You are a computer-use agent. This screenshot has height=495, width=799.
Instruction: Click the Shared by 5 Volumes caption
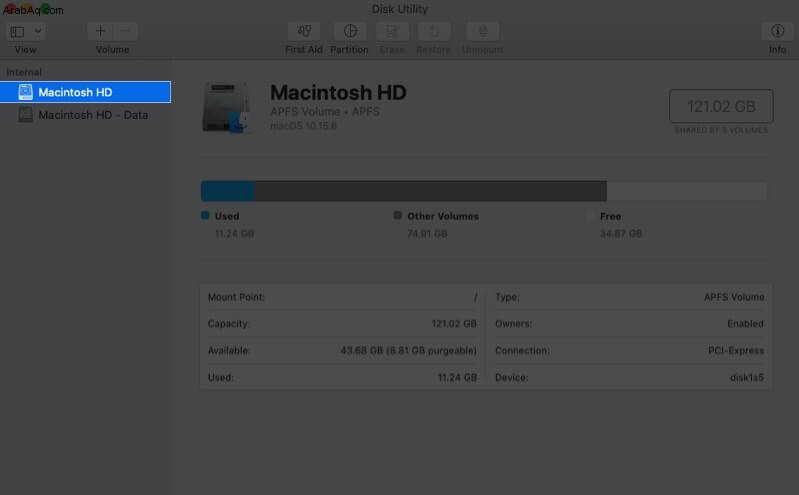[721, 131]
